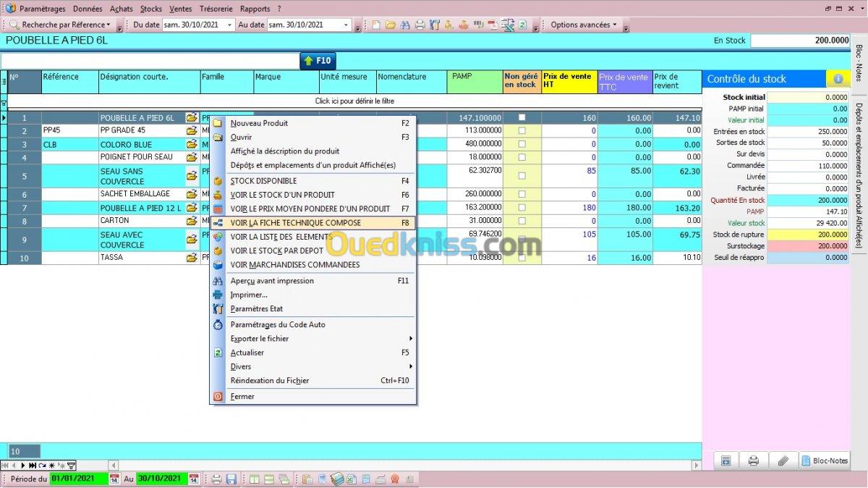Select VOIR LA FICHE TECHNIQUE COMPOSE menu entry
Image resolution: width=868 pixels, height=488 pixels.
tap(295, 223)
